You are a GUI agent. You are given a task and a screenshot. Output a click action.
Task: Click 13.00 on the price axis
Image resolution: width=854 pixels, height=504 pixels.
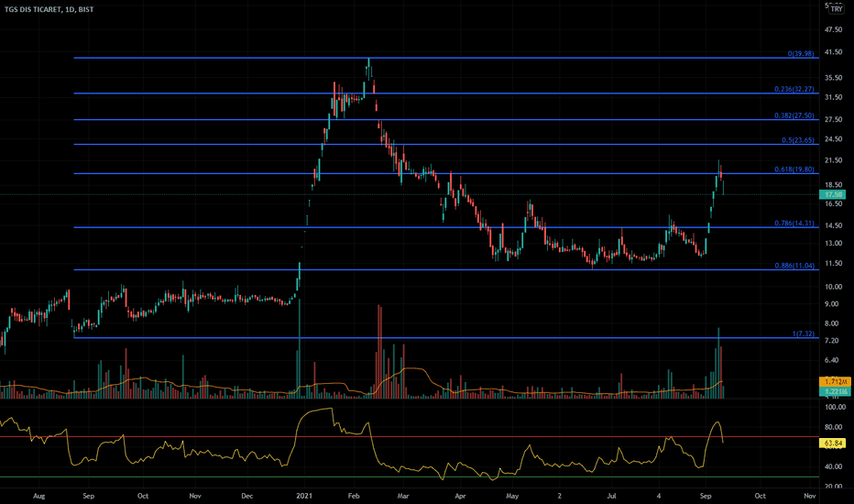(x=833, y=244)
